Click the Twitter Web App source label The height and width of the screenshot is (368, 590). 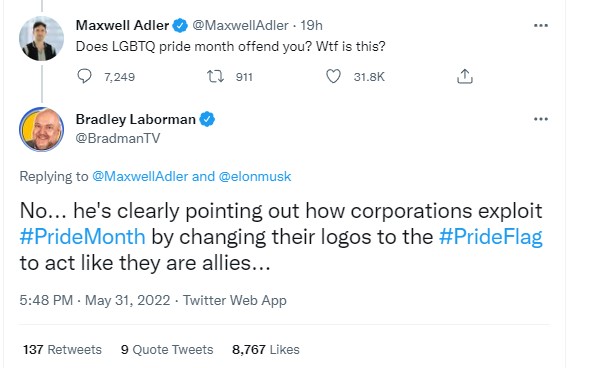click(x=235, y=300)
